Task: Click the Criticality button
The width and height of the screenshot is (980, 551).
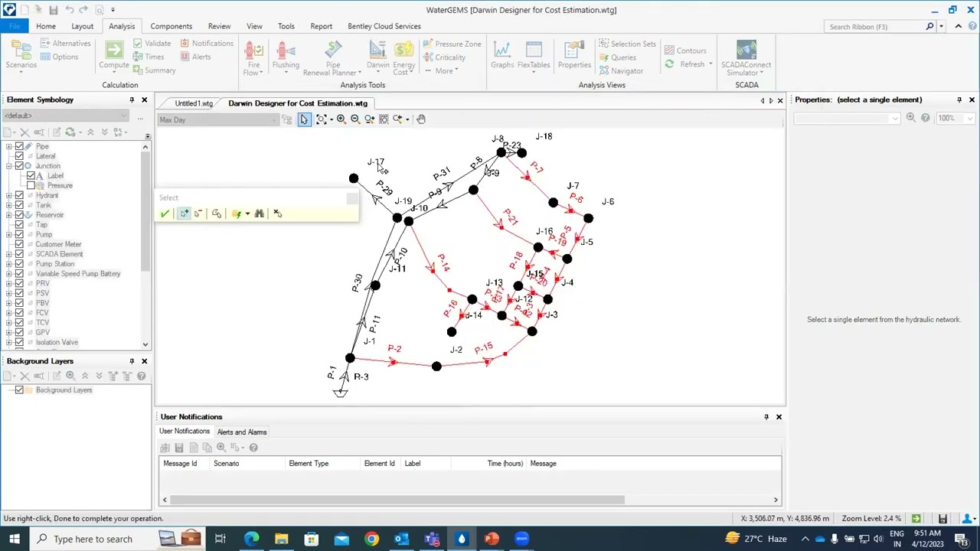Action: (444, 57)
